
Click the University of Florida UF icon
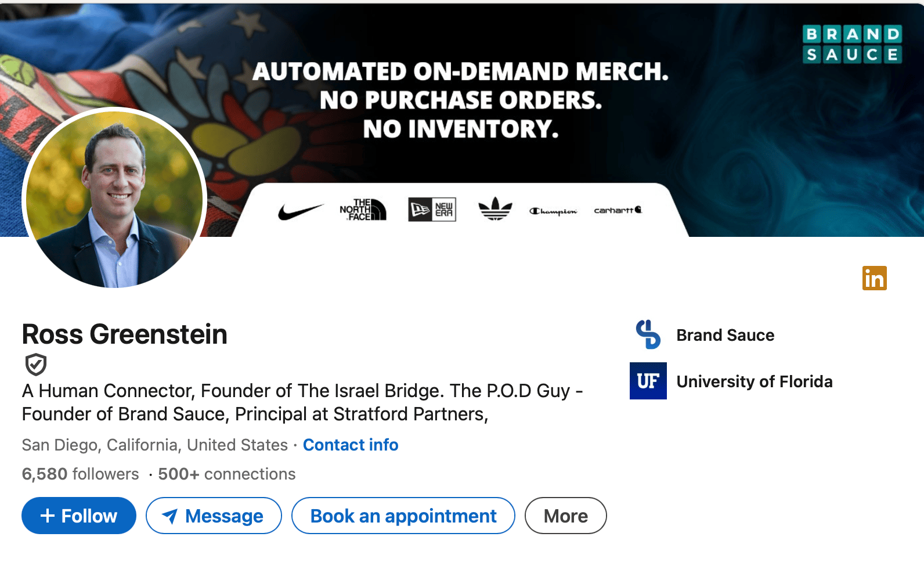[x=648, y=381]
